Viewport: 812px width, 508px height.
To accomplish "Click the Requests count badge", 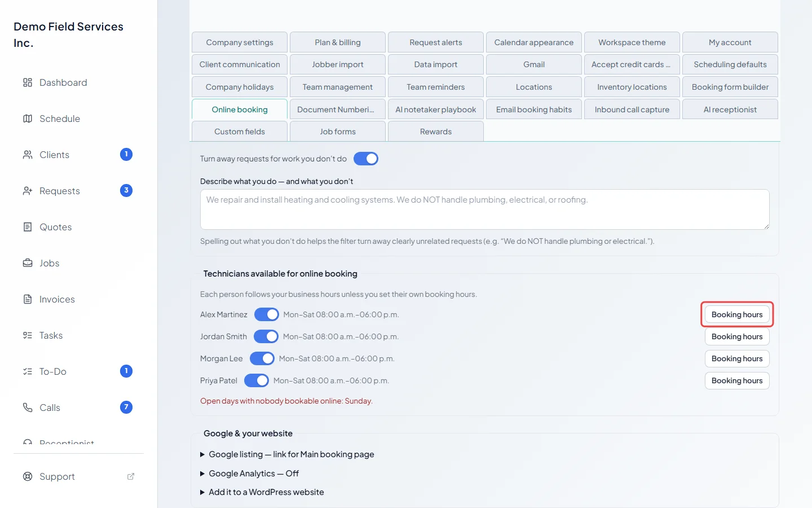I will pos(126,190).
